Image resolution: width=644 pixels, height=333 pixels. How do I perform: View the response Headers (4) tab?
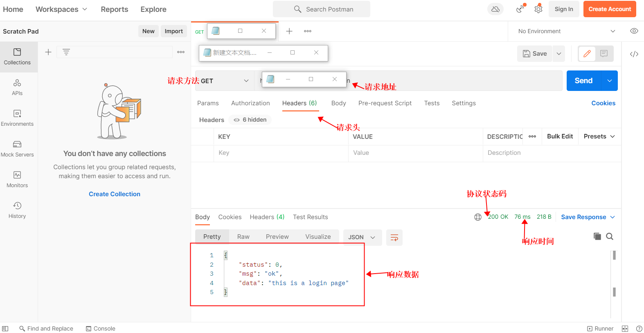click(x=267, y=217)
